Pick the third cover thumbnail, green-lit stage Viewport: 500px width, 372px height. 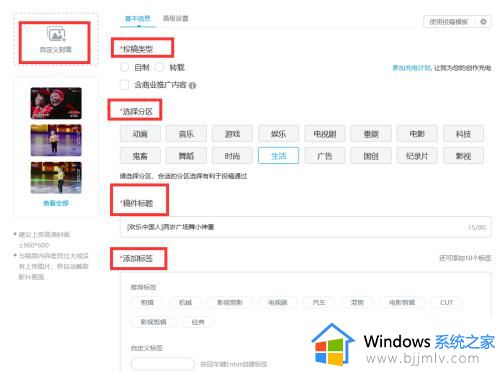point(56,178)
